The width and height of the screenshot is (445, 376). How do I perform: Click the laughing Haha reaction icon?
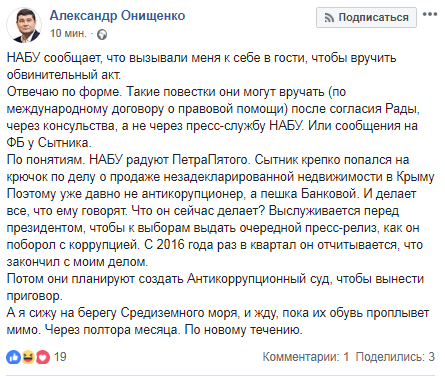pyautogui.click(x=28, y=357)
